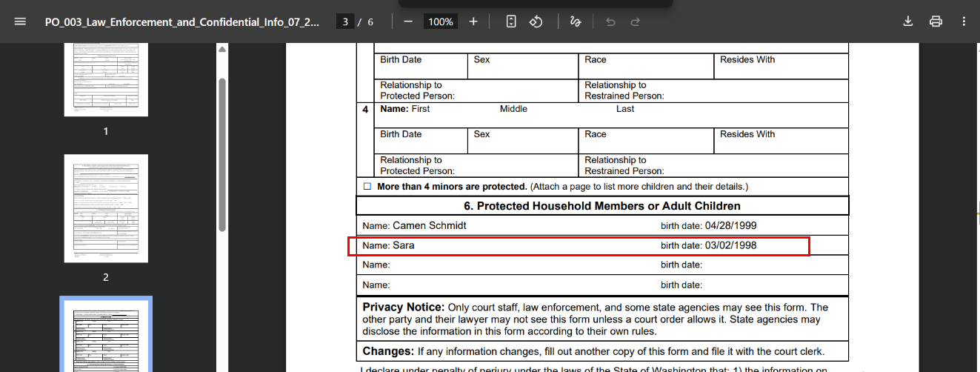Click the 100% zoom level field
This screenshot has width=980, height=372.
(x=441, y=21)
